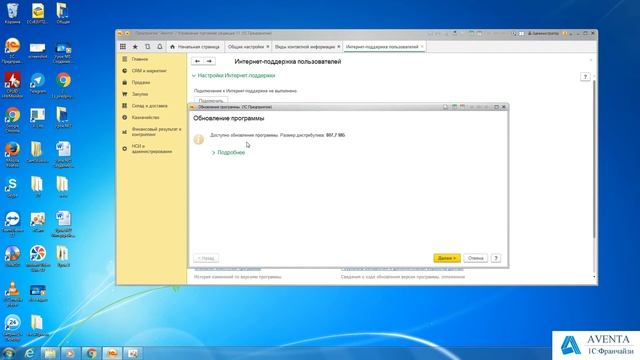
Task: Open the sections menu grid icon
Action: pyautogui.click(x=123, y=47)
